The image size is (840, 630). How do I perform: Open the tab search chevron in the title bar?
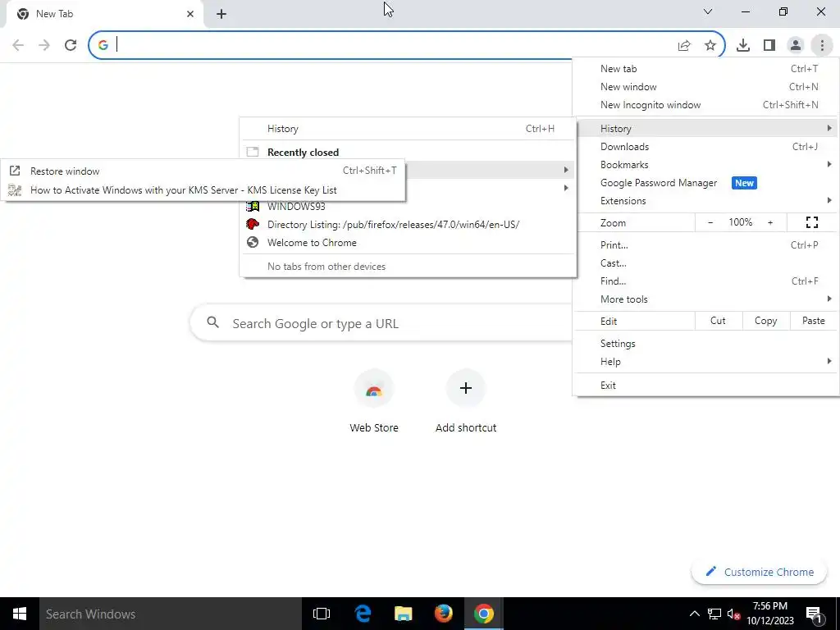pos(708,11)
